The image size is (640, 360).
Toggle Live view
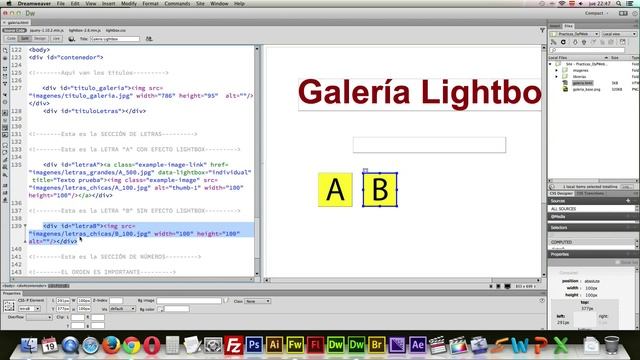(x=56, y=38)
